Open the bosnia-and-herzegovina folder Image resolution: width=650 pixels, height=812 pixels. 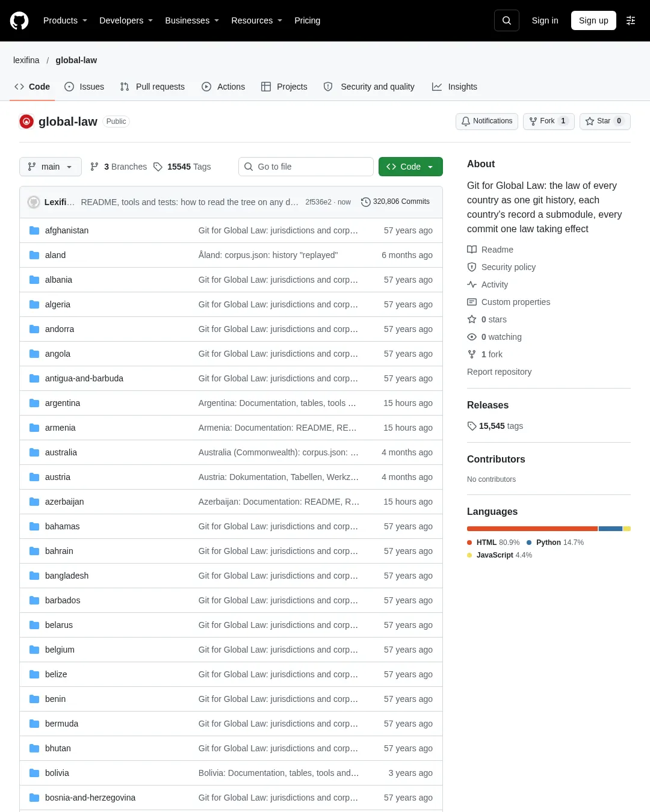coord(90,798)
